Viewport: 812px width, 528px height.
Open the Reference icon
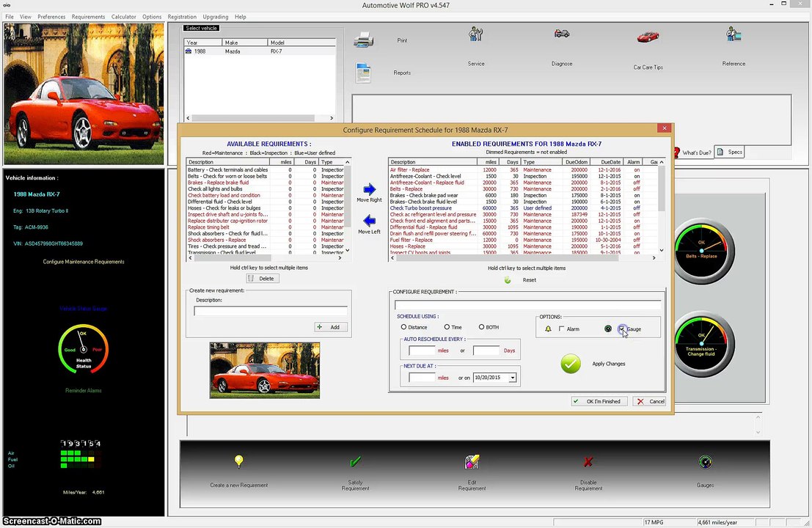pyautogui.click(x=734, y=34)
